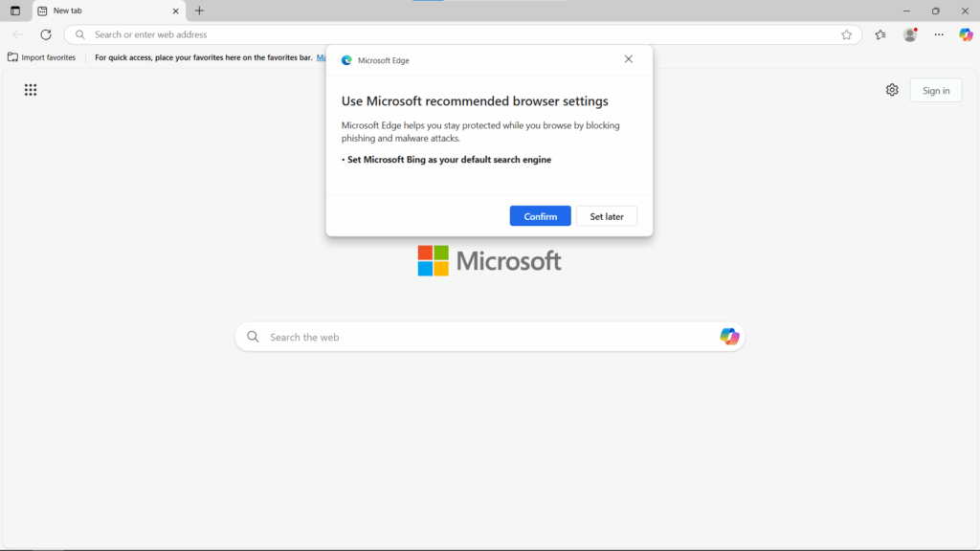Open Settings and more ellipsis menu
The width and height of the screenshot is (980, 551).
click(x=939, y=34)
